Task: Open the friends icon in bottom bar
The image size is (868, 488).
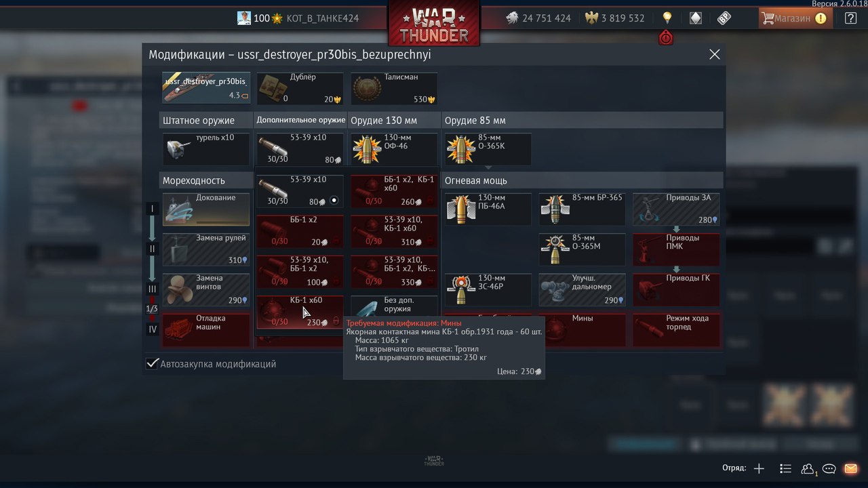Action: [x=808, y=468]
